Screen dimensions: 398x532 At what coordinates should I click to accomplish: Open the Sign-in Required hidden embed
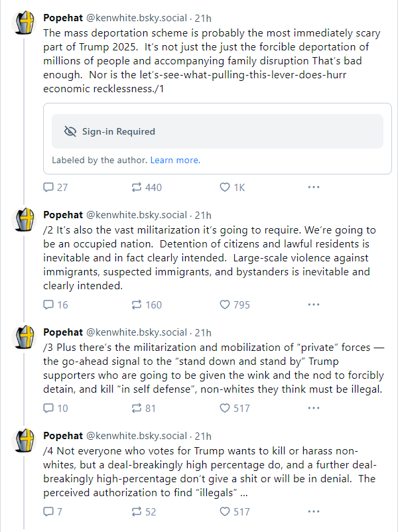(x=218, y=131)
